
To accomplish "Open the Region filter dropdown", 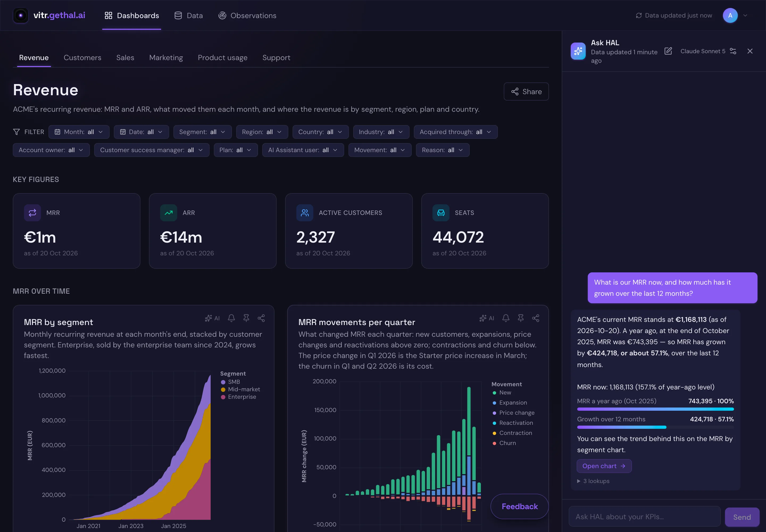I will coord(262,132).
